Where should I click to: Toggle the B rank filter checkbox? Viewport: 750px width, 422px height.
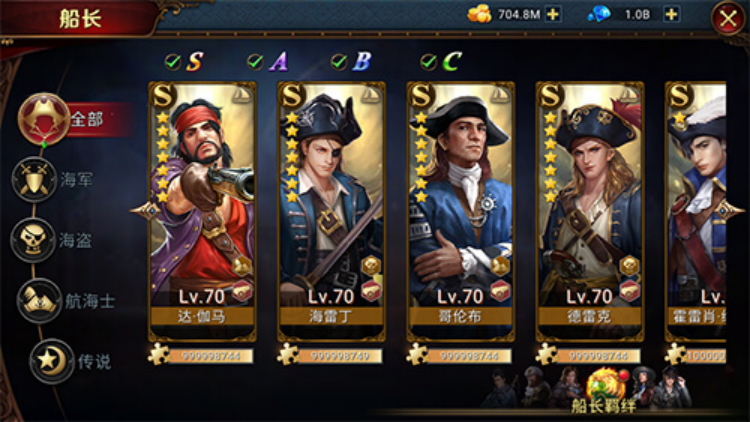[x=339, y=61]
